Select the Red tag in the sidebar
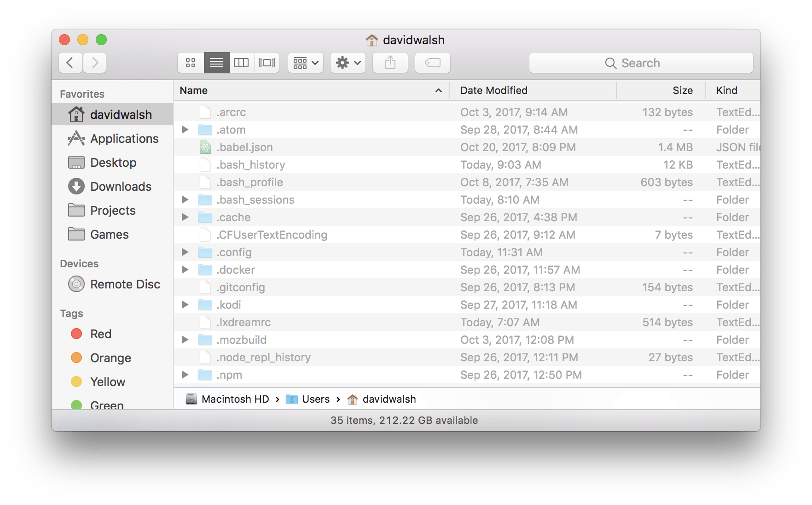812x505 pixels. [100, 334]
